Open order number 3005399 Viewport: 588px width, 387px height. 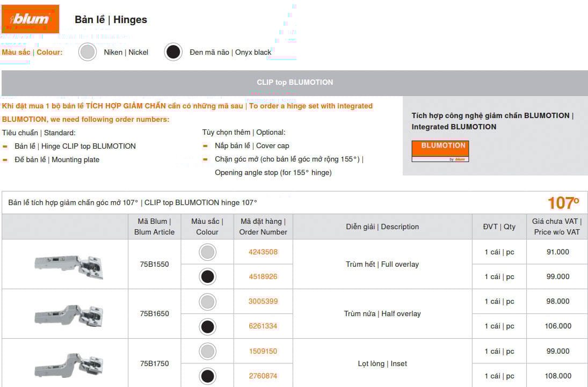pos(263,302)
